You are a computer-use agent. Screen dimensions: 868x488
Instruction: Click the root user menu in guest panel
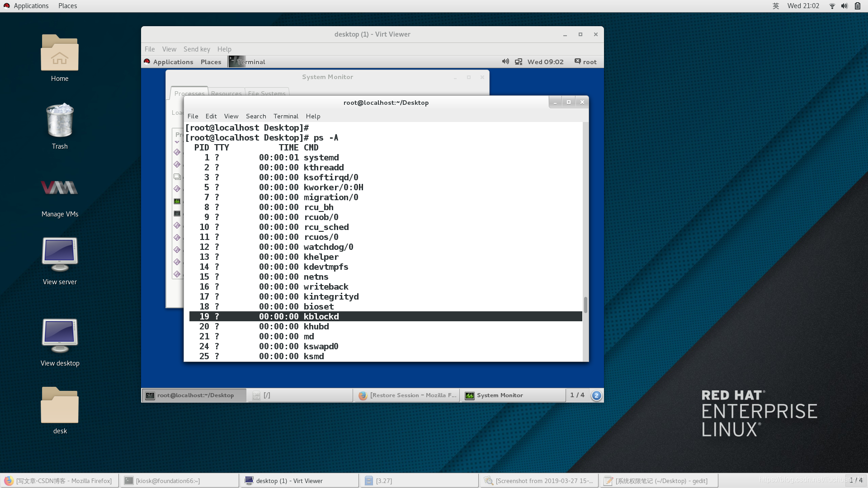pyautogui.click(x=586, y=61)
